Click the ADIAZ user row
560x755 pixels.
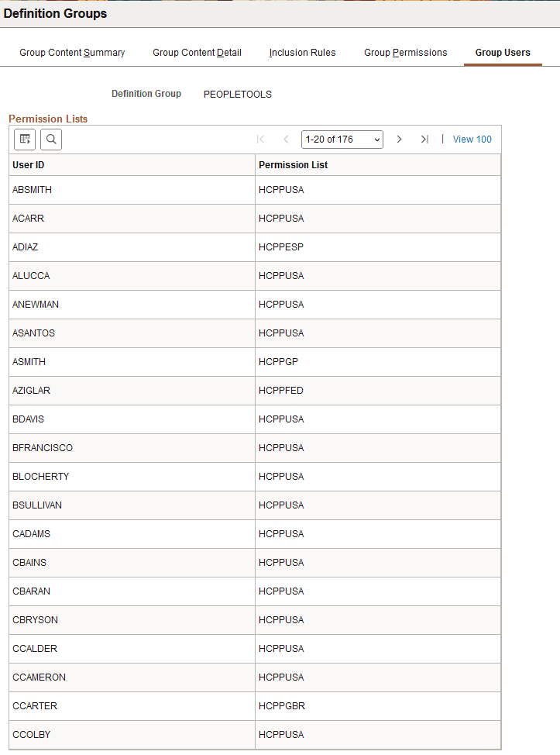(x=25, y=246)
